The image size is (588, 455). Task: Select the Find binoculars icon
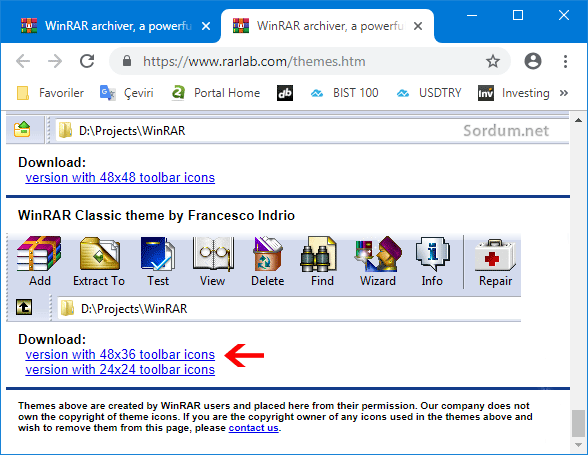click(318, 254)
